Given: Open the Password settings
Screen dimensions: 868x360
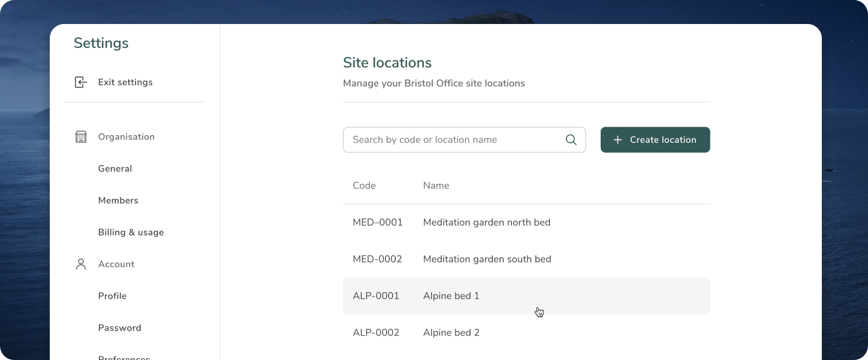Looking at the screenshot, I should tap(119, 328).
